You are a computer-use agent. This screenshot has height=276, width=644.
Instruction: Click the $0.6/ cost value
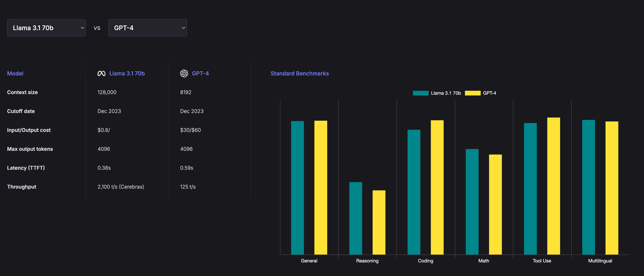coord(103,130)
